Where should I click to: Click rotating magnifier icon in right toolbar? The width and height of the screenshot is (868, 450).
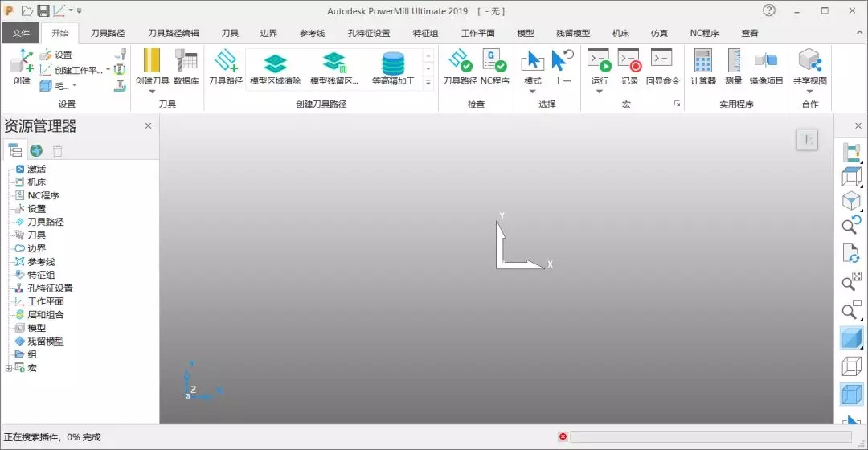[851, 225]
